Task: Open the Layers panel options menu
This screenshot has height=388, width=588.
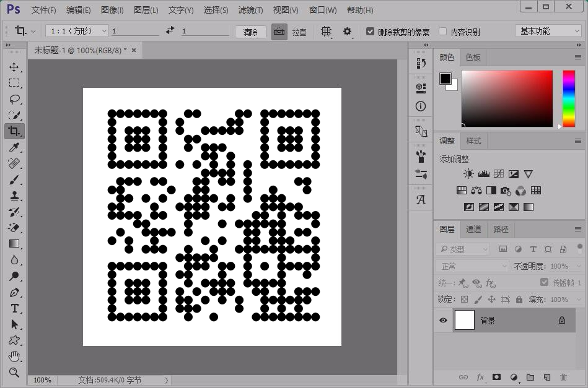Action: tap(578, 229)
